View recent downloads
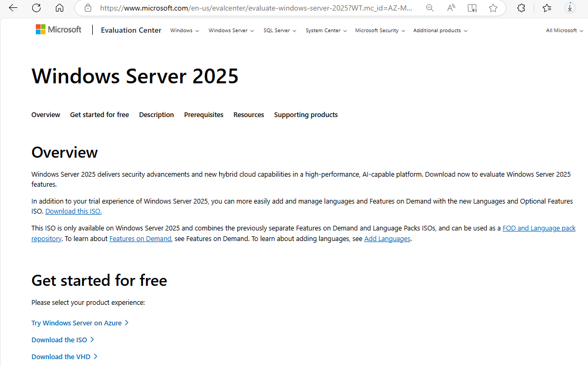This screenshot has height=366, width=588. coord(570,8)
